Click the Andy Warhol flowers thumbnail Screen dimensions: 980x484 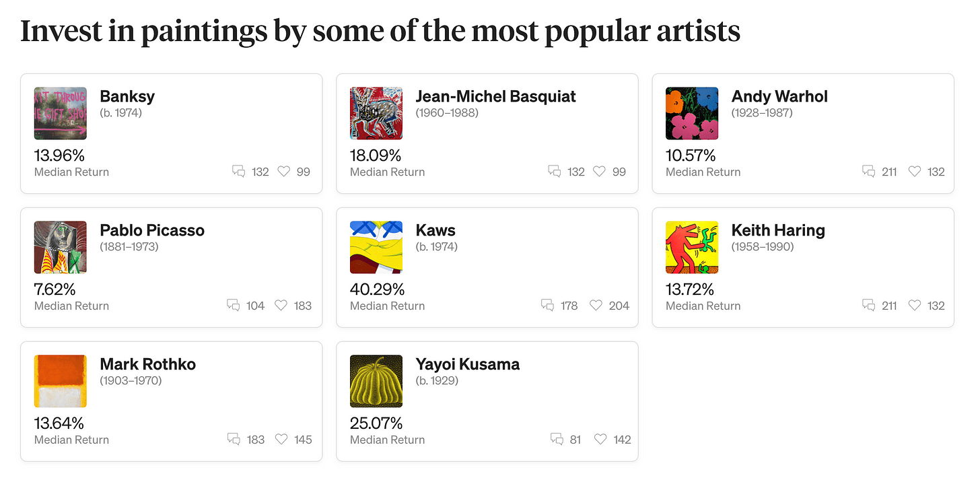[692, 113]
